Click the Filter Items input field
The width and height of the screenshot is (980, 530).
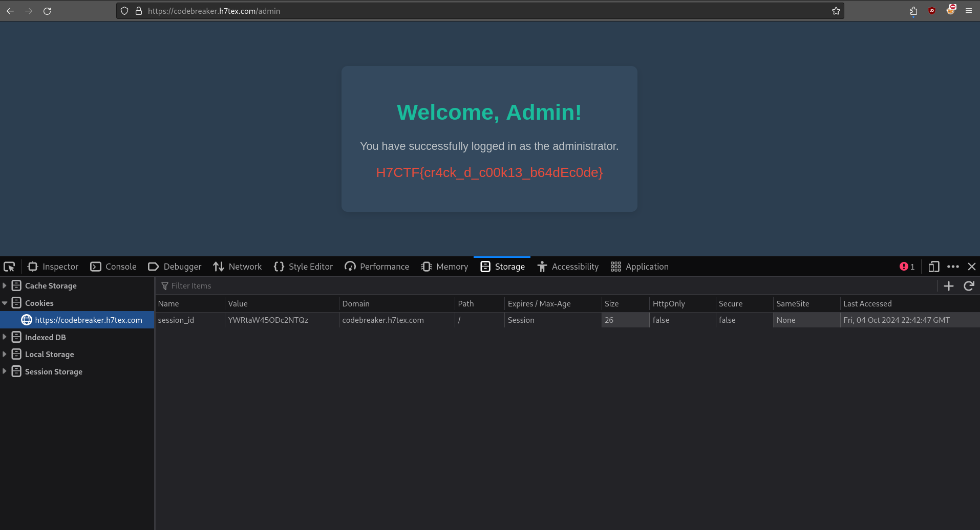tap(512, 286)
